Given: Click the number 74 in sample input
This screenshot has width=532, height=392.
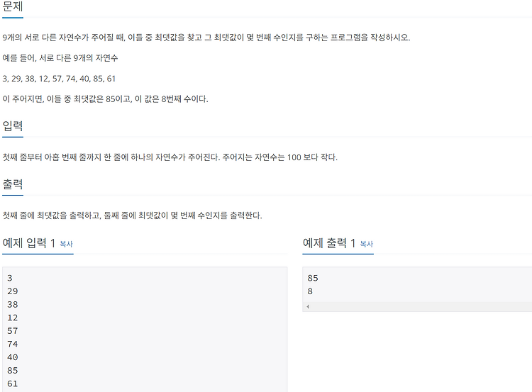Looking at the screenshot, I should (13, 345).
